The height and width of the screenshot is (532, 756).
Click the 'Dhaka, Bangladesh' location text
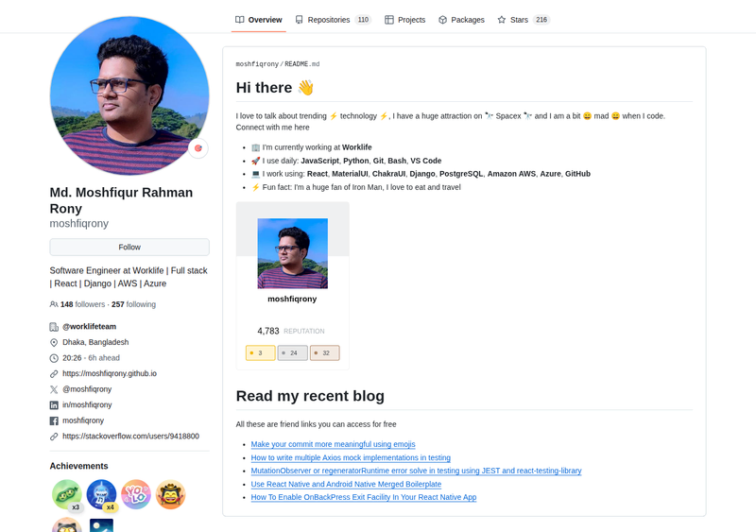pos(95,342)
